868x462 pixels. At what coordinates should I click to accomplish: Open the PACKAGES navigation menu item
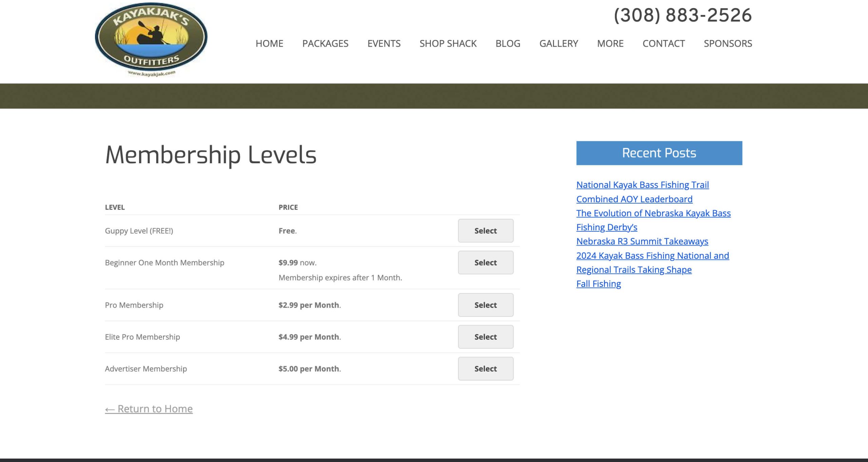point(325,43)
